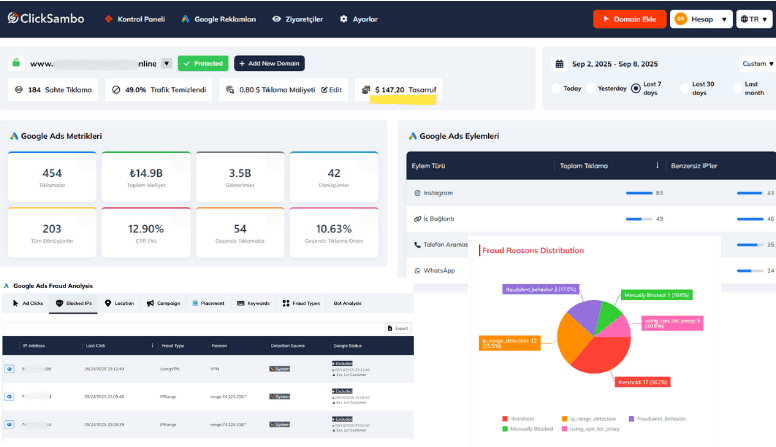
Task: Open the TR language dropdown
Action: click(754, 19)
